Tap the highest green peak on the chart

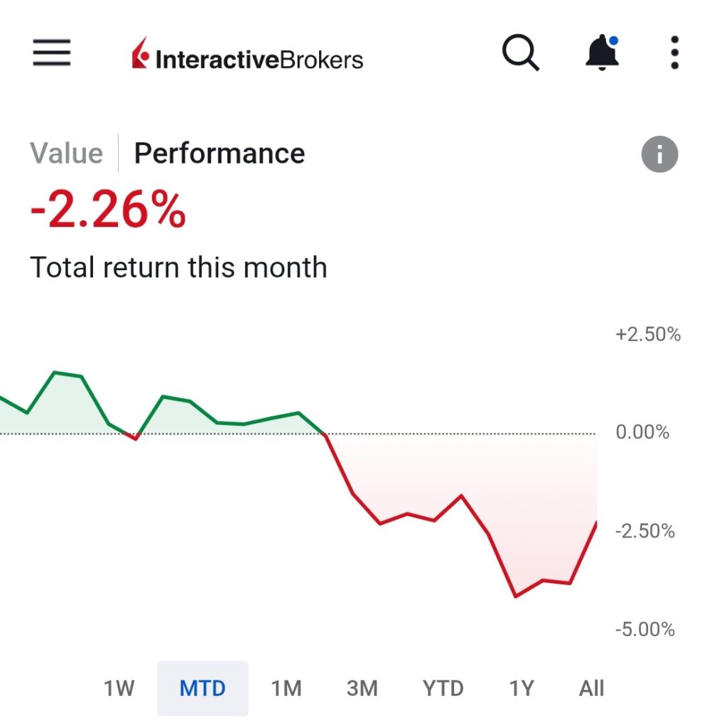(55, 372)
